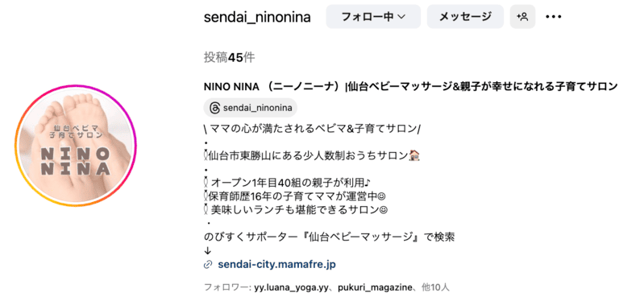644x301 pixels.
Task: Click the Threads logo icon in the badge
Action: pyautogui.click(x=214, y=108)
